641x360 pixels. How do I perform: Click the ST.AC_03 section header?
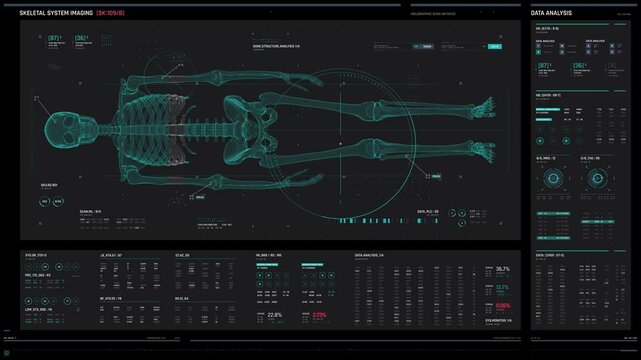(x=182, y=255)
